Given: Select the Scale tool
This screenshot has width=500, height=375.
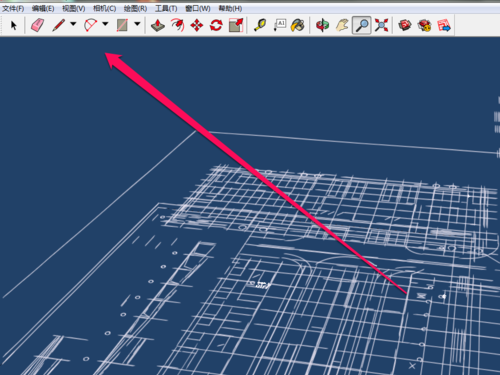Looking at the screenshot, I should [236, 25].
